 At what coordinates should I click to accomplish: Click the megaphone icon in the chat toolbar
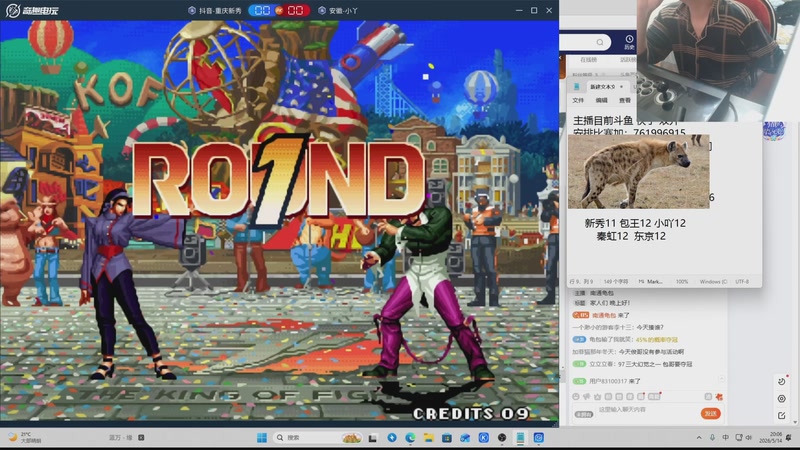tap(587, 396)
